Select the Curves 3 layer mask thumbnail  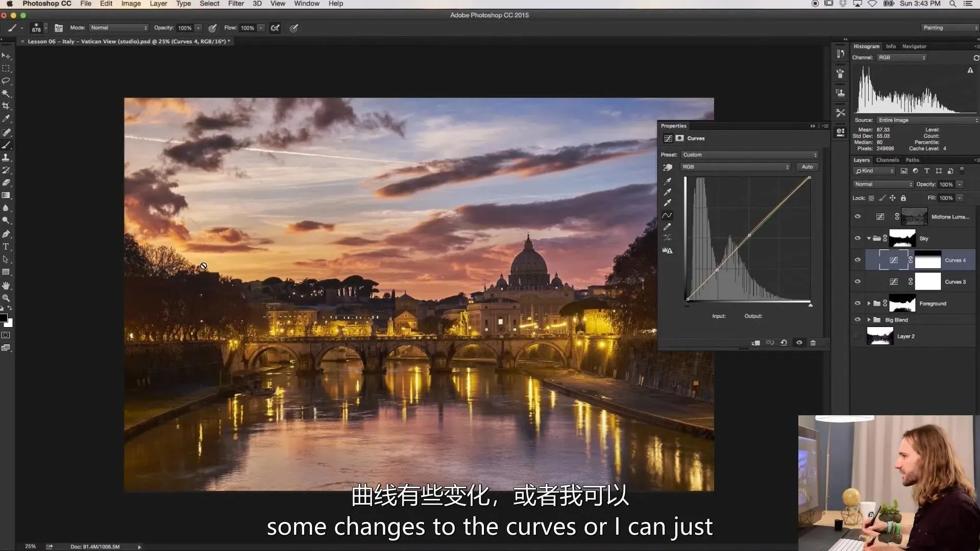point(927,282)
